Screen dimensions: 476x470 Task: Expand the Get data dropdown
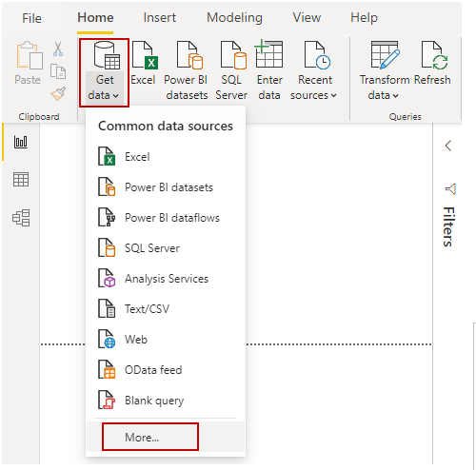click(x=104, y=72)
